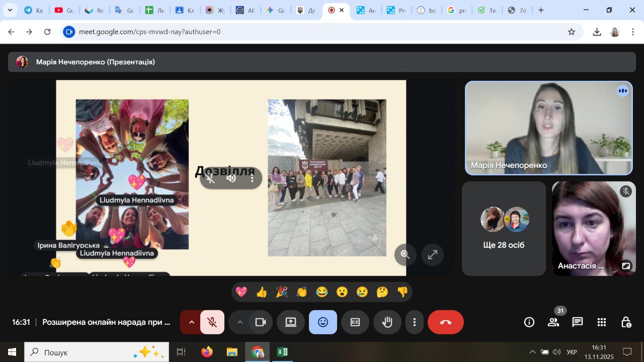The width and height of the screenshot is (644, 362).
Task: Show the people participants list
Action: point(553,322)
